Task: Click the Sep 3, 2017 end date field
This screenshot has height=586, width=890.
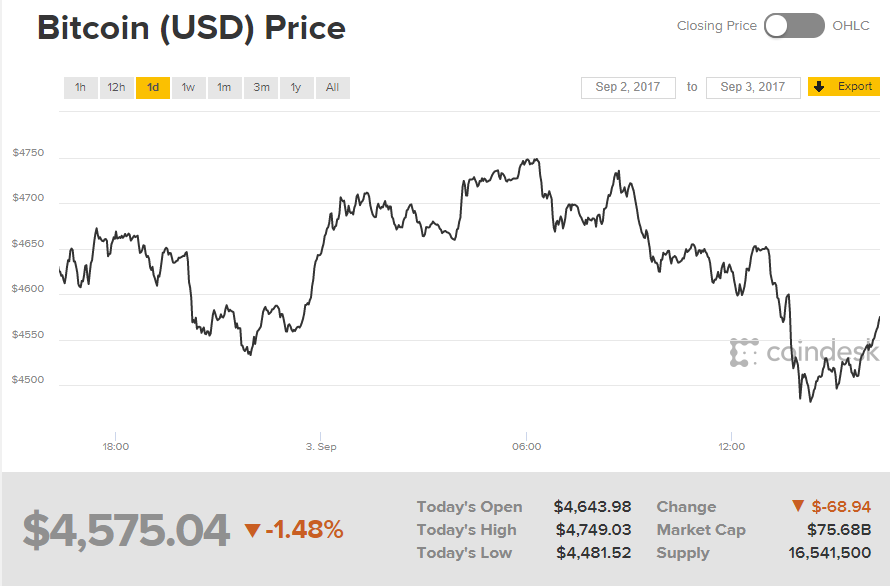Action: tap(753, 88)
